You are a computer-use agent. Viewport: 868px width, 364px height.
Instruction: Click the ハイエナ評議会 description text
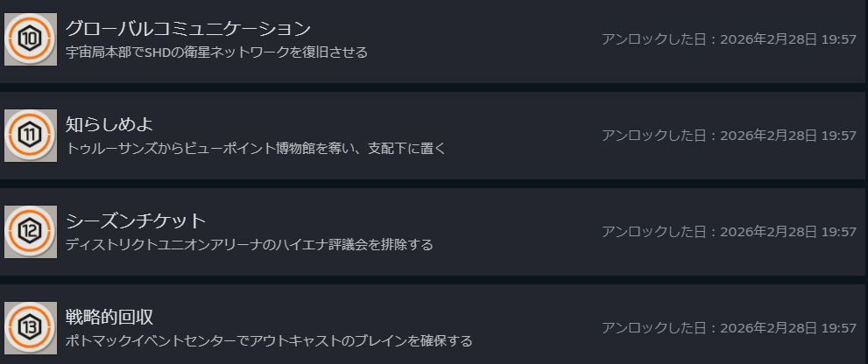click(x=249, y=244)
